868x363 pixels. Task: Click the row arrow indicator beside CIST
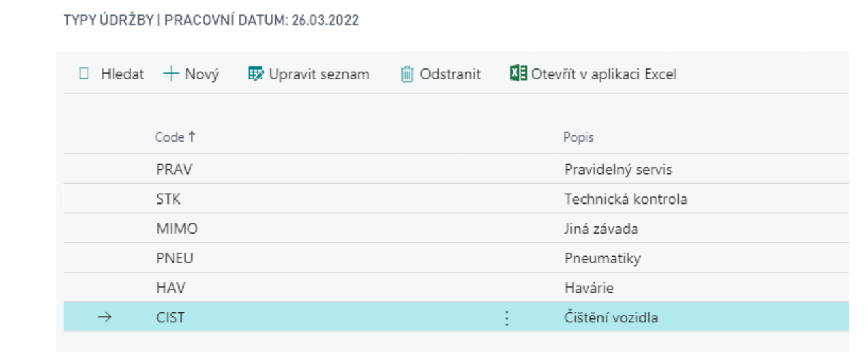pos(104,317)
